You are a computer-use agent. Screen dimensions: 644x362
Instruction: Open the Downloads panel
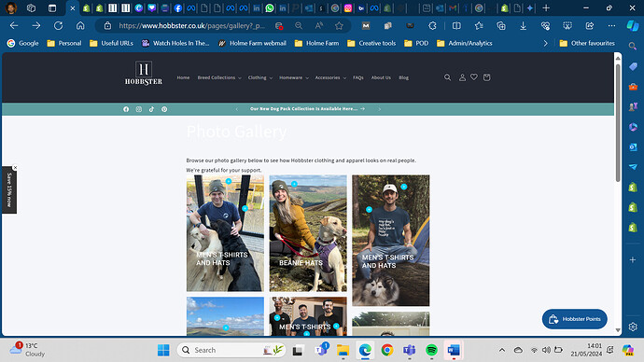click(524, 25)
